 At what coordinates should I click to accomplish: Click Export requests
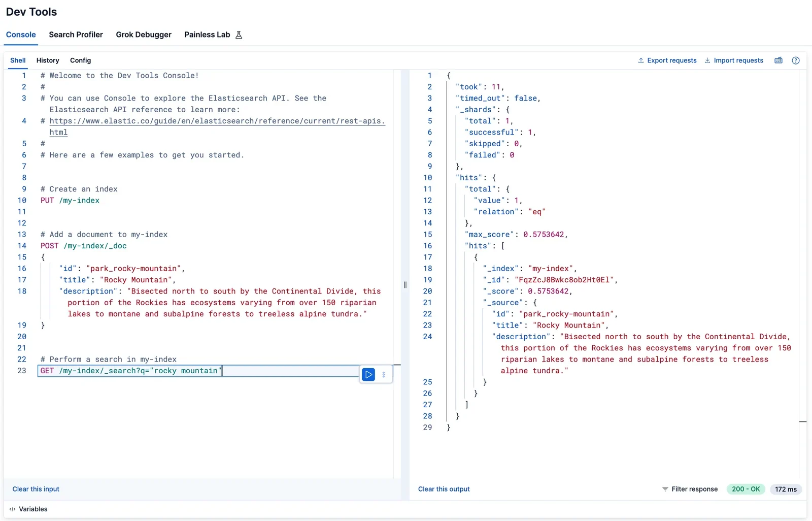[667, 60]
